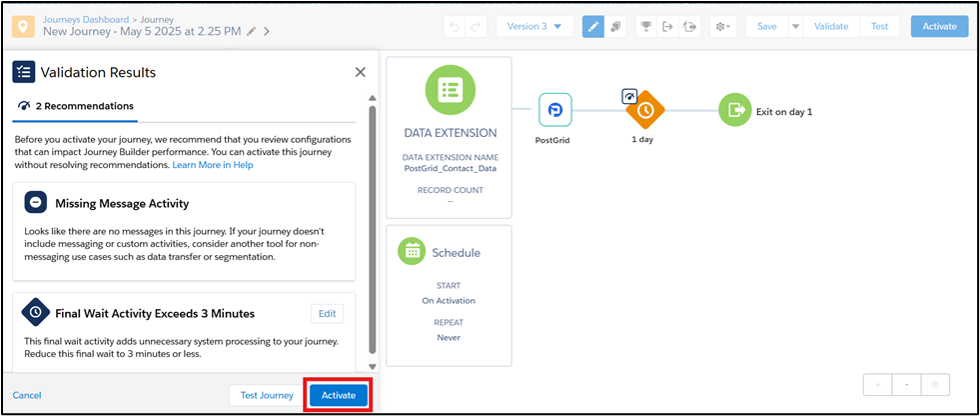Click the DATA EXTENSION title text

tap(451, 133)
